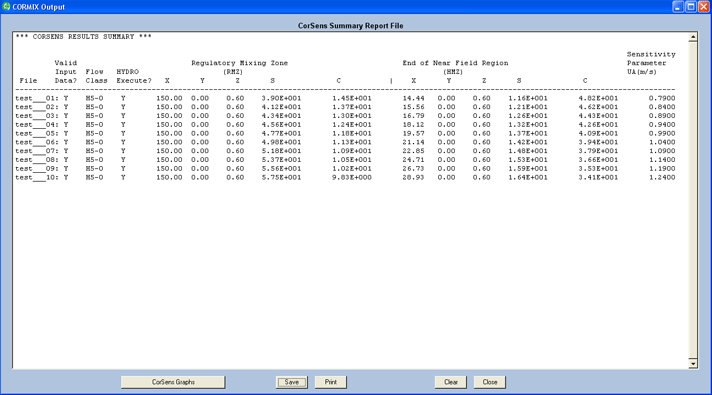This screenshot has width=712, height=395.
Task: Select the test___04 file row label
Action: pyautogui.click(x=37, y=124)
